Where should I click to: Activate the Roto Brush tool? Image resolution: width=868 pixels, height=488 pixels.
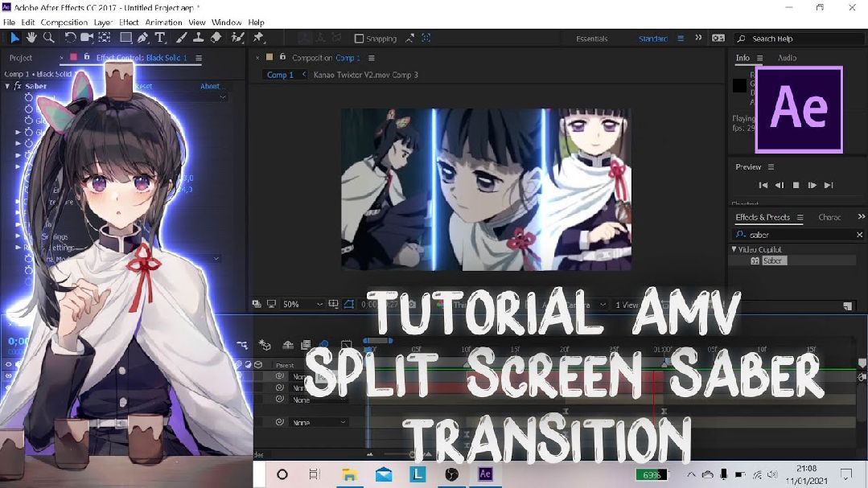[x=237, y=38]
